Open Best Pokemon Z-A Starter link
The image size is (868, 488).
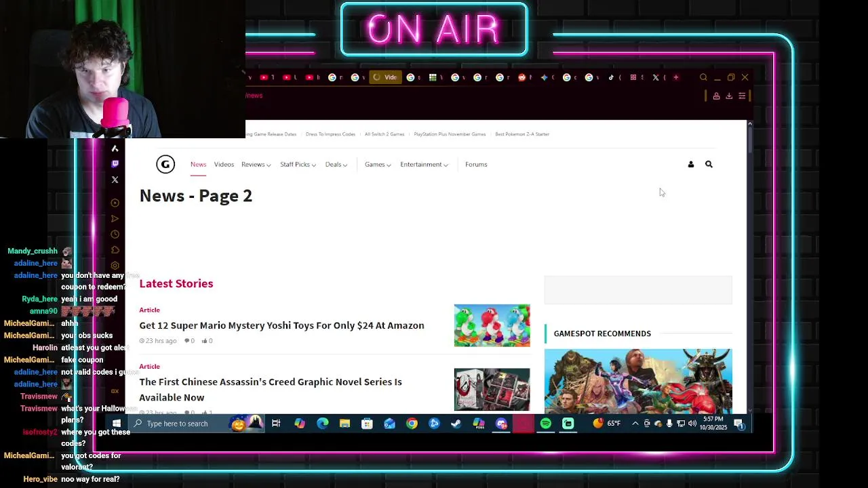coord(522,134)
